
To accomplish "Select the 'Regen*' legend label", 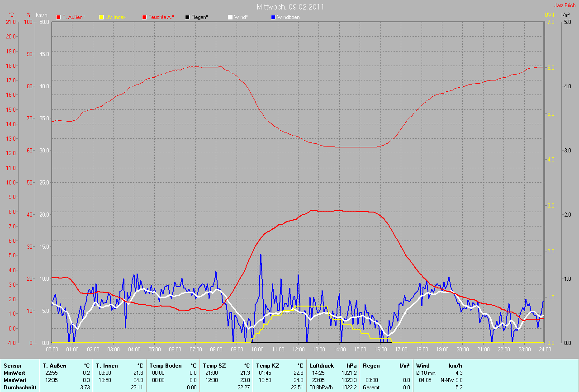I will pos(199,17).
